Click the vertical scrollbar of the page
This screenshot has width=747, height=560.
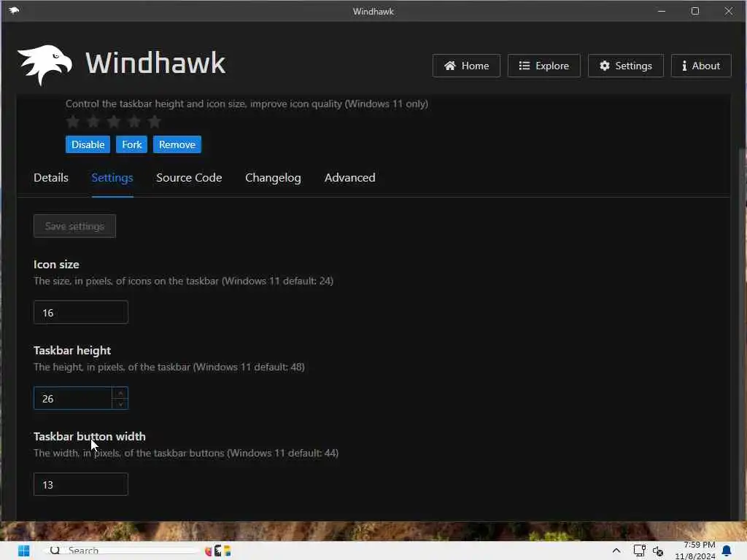tap(741, 333)
